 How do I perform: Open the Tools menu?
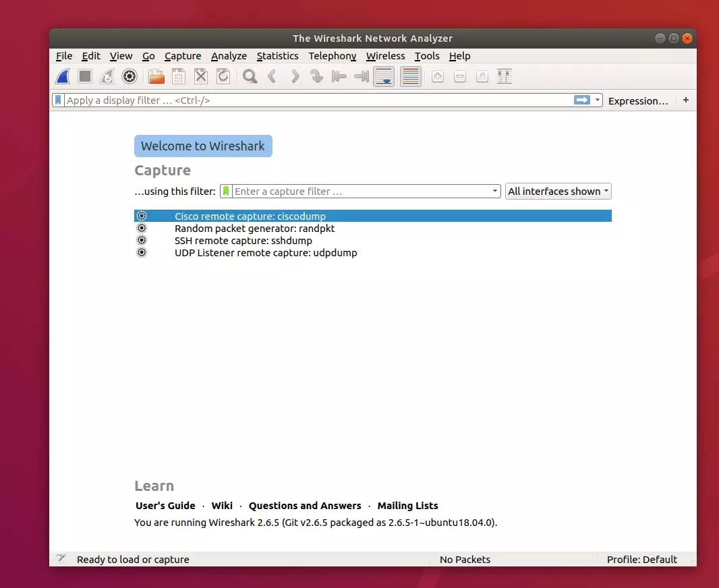pyautogui.click(x=427, y=56)
